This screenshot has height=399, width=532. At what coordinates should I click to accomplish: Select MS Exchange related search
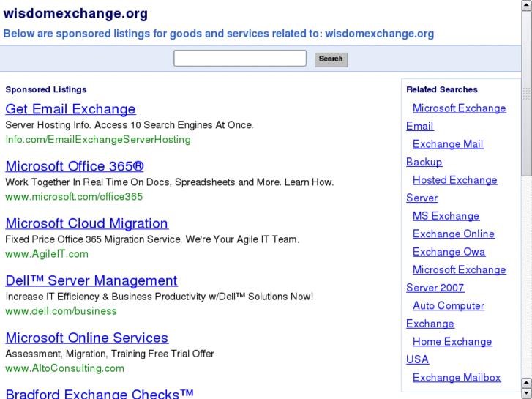pos(446,216)
